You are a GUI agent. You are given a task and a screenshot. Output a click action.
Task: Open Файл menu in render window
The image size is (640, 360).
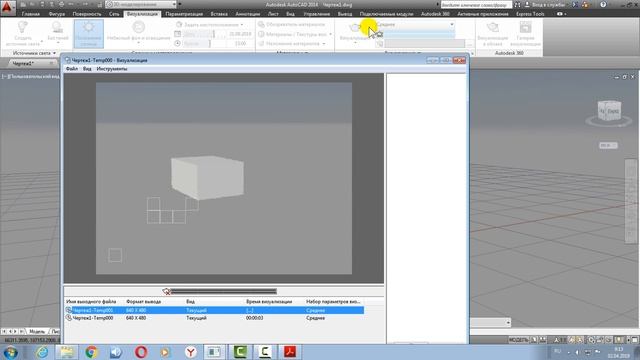71,69
